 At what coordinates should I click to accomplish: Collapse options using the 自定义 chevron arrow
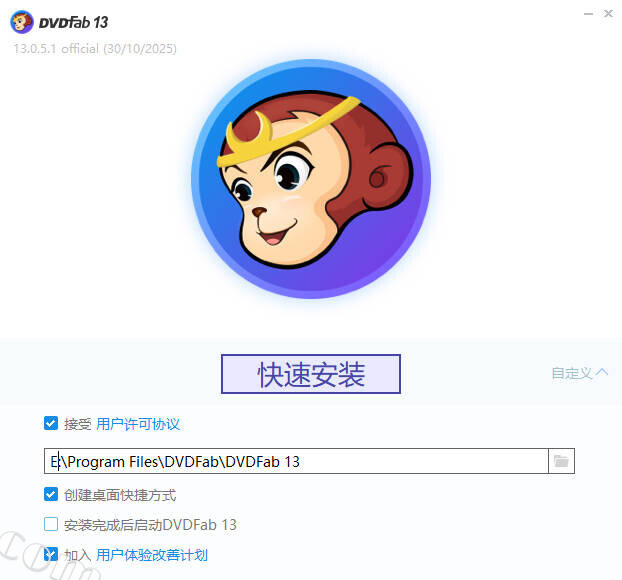[x=602, y=373]
